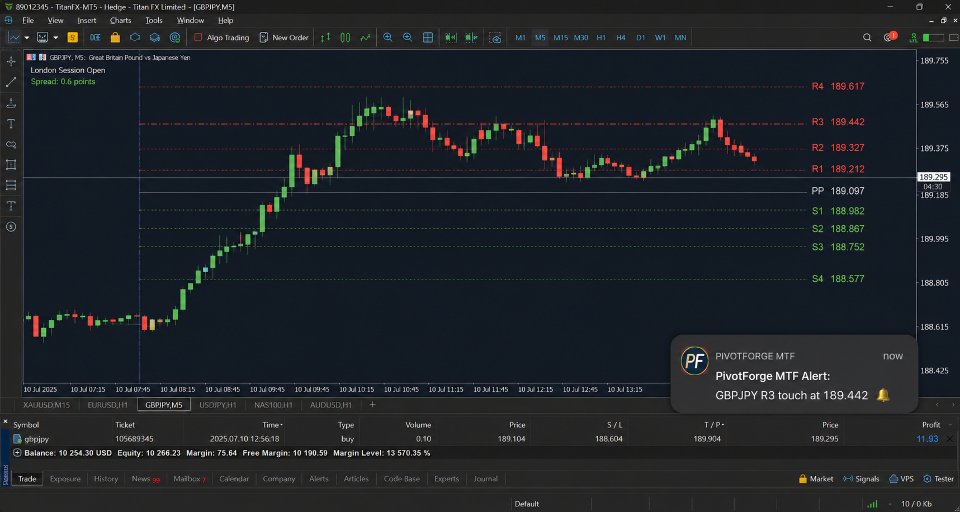Image resolution: width=960 pixels, height=512 pixels.
Task: Select the crosshair cursor tool
Action: click(x=11, y=61)
